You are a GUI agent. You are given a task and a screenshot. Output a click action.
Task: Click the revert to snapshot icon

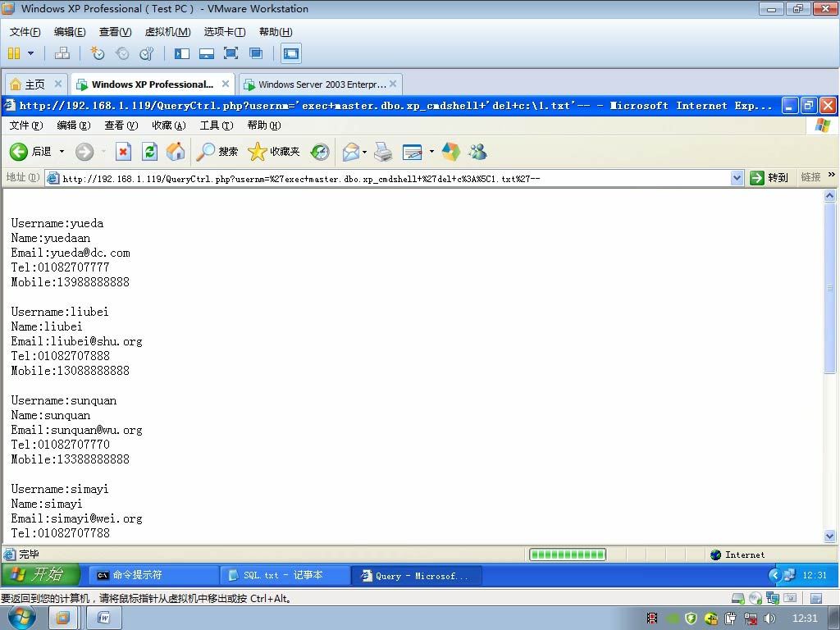(122, 53)
